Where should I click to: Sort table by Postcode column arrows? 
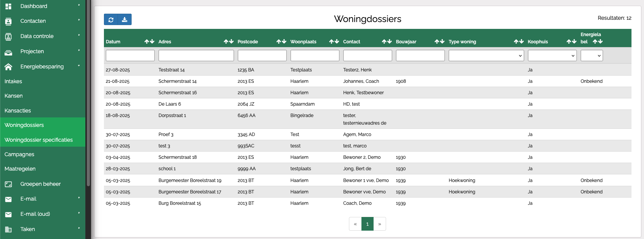(x=281, y=41)
